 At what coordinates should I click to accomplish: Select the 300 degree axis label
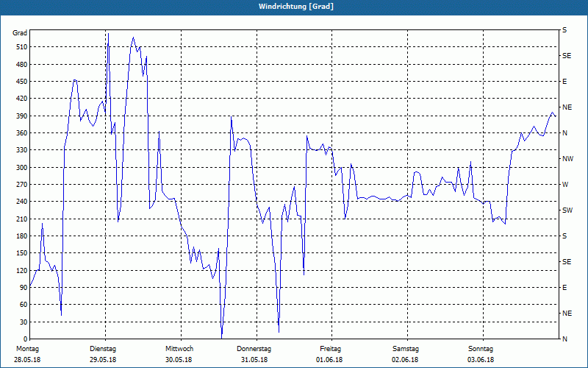pyautogui.click(x=22, y=167)
